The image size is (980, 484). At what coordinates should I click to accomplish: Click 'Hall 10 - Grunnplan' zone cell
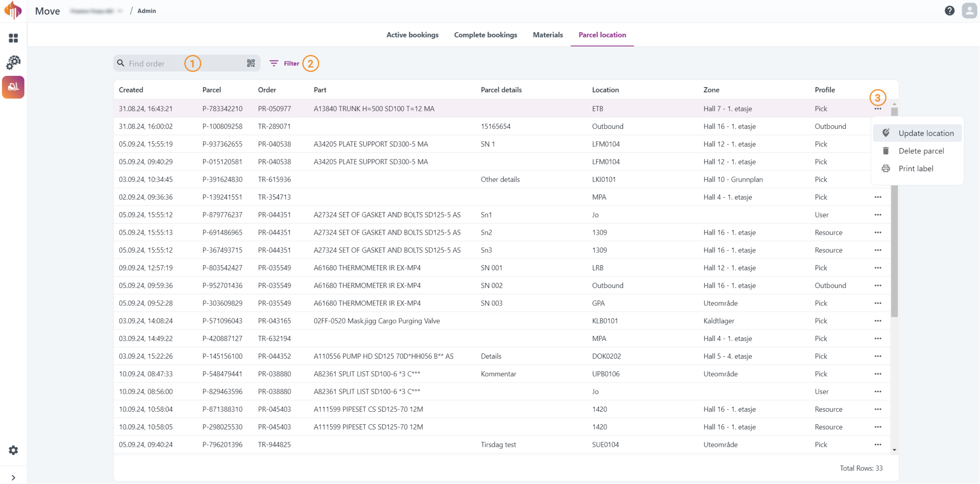733,179
